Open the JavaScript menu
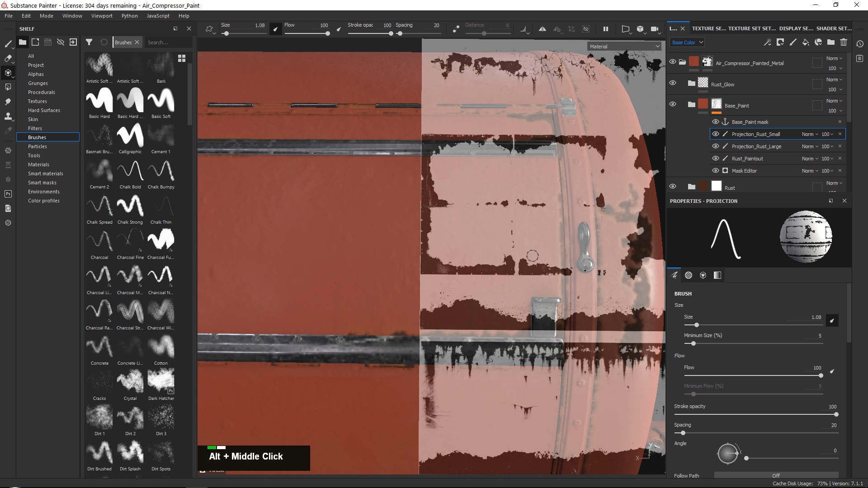Image resolution: width=868 pixels, height=488 pixels. (158, 16)
